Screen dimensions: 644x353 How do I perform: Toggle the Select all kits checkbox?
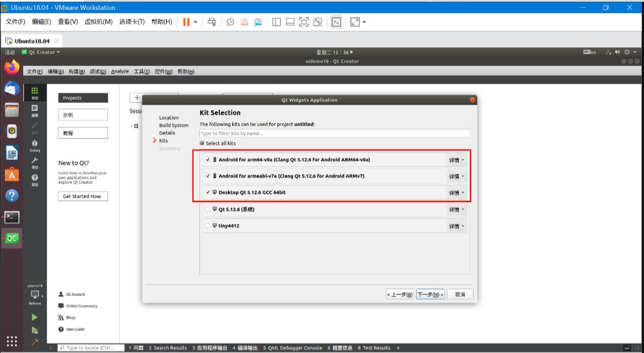pos(202,143)
